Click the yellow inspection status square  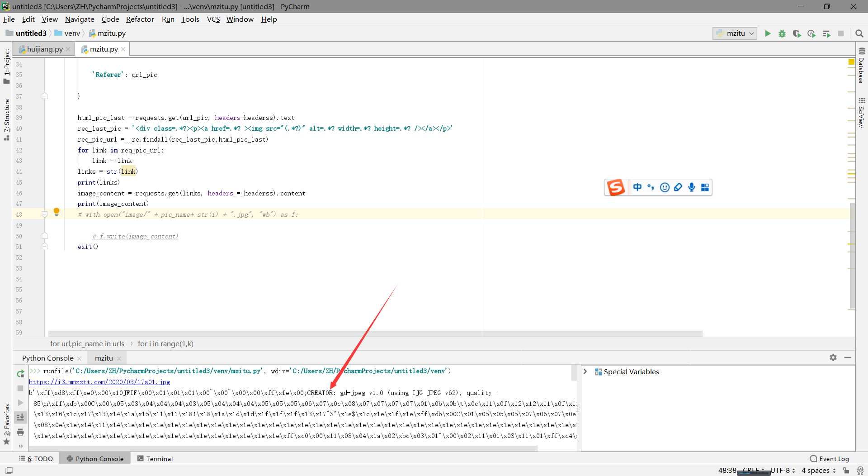tap(851, 62)
